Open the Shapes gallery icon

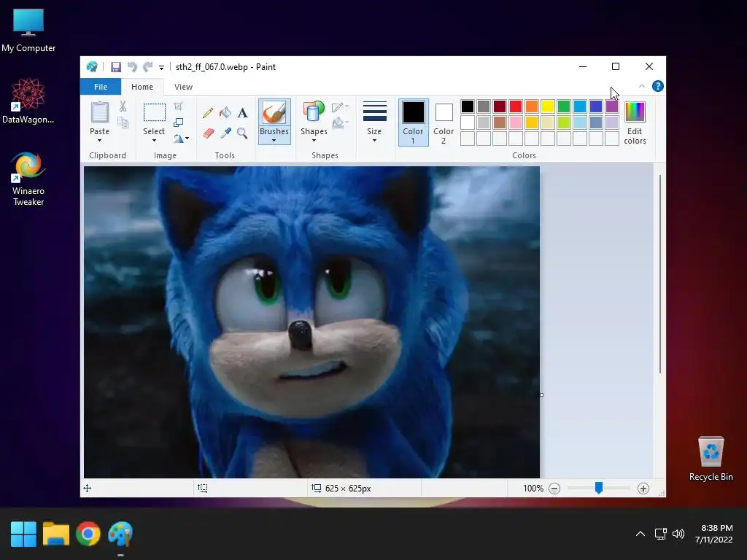pos(314,112)
